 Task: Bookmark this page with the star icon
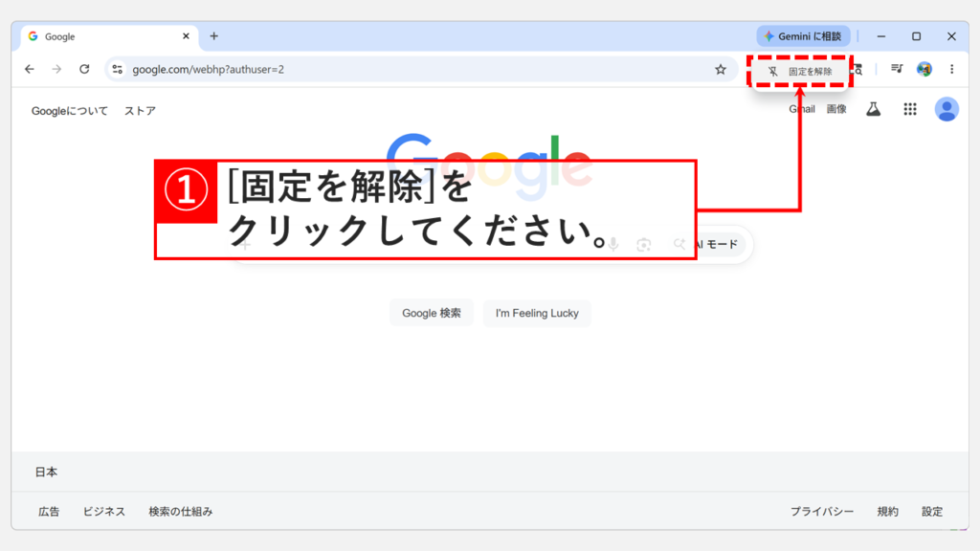tap(721, 69)
